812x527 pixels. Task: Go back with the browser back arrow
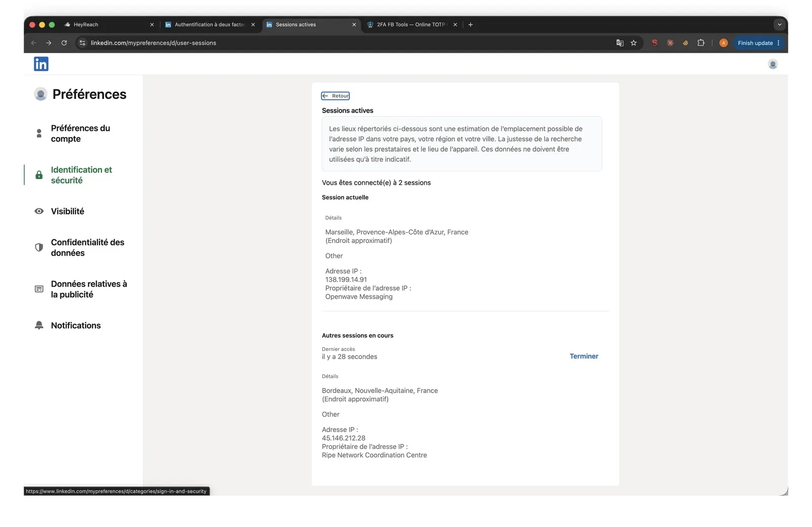coord(33,43)
